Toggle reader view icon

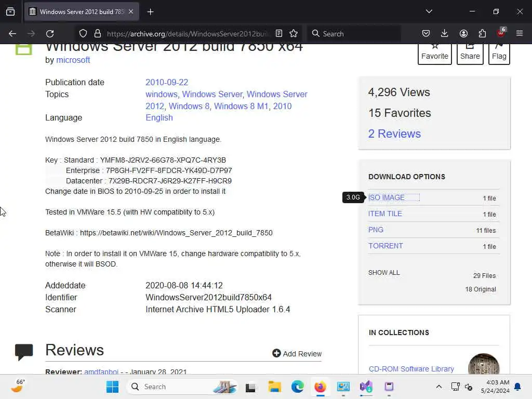point(279,33)
